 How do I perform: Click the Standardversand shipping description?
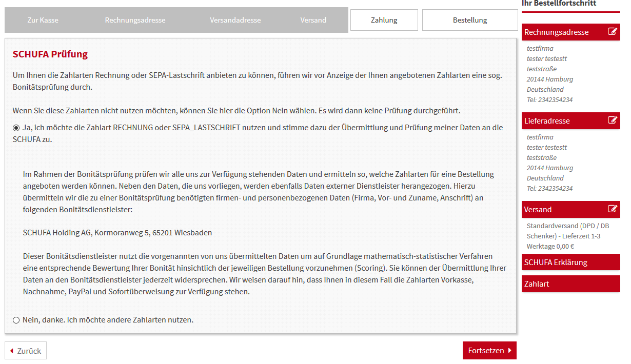coord(568,236)
